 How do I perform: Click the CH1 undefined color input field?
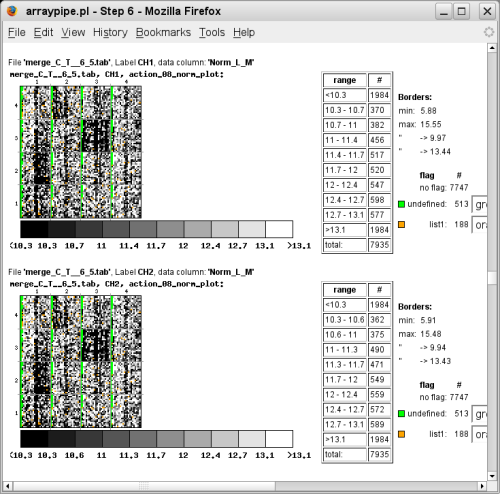(x=480, y=204)
